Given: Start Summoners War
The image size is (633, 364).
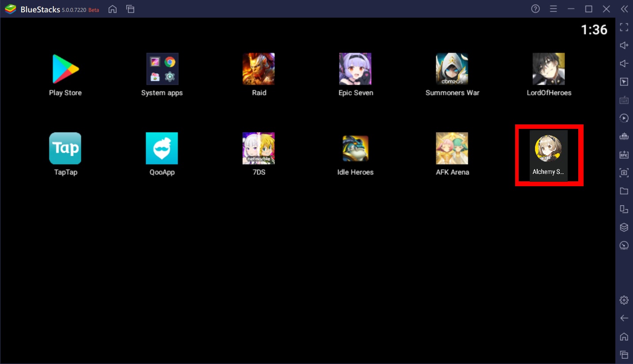Looking at the screenshot, I should [452, 69].
